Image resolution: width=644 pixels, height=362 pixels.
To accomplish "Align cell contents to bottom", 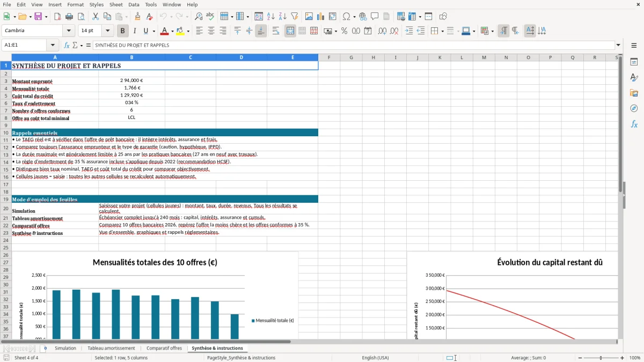I will pyautogui.click(x=261, y=31).
